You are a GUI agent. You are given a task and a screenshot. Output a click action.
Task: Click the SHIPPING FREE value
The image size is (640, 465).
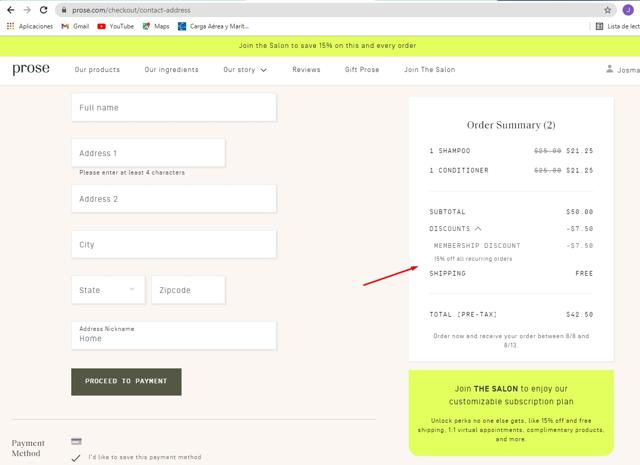tap(584, 274)
